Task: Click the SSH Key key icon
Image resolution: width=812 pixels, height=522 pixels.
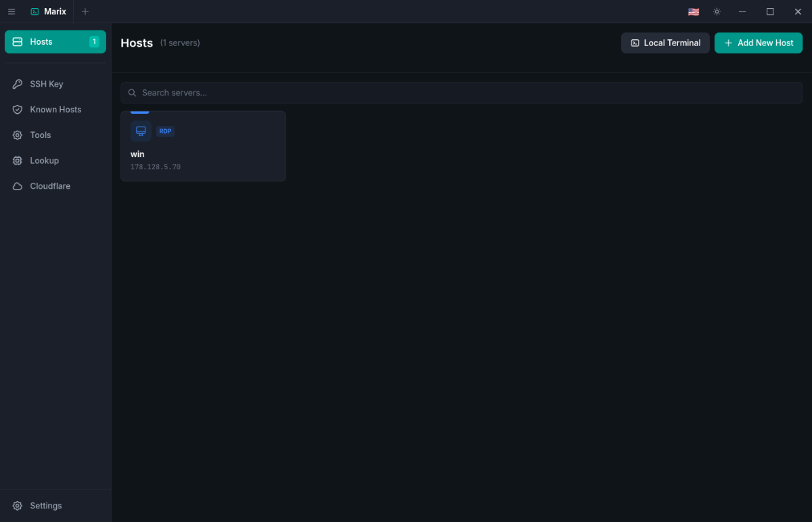Action: tap(18, 84)
